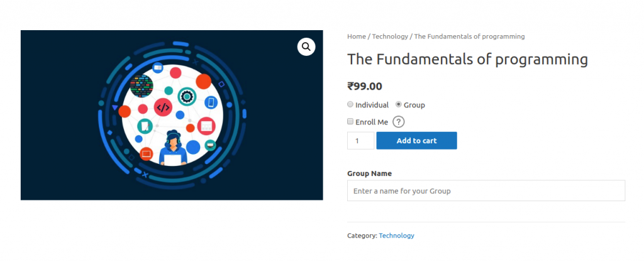644x262 pixels.
Task: Go to Home via breadcrumb
Action: coord(356,36)
